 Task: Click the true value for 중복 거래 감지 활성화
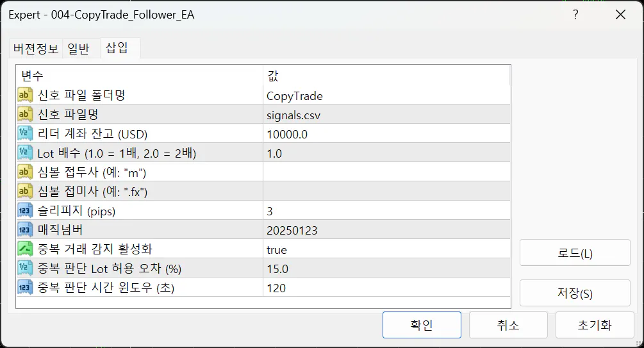pos(277,249)
